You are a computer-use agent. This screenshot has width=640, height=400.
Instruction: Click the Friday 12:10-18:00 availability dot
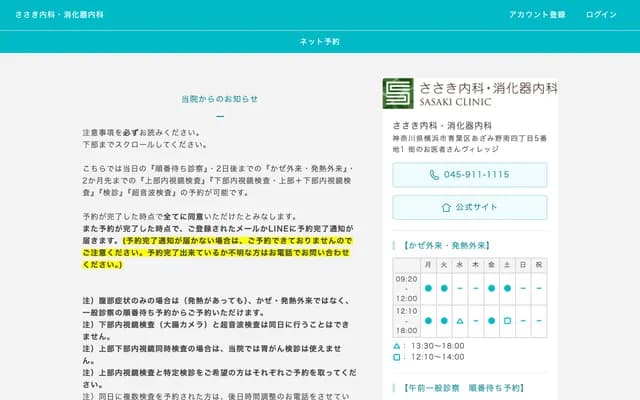tap(491, 321)
